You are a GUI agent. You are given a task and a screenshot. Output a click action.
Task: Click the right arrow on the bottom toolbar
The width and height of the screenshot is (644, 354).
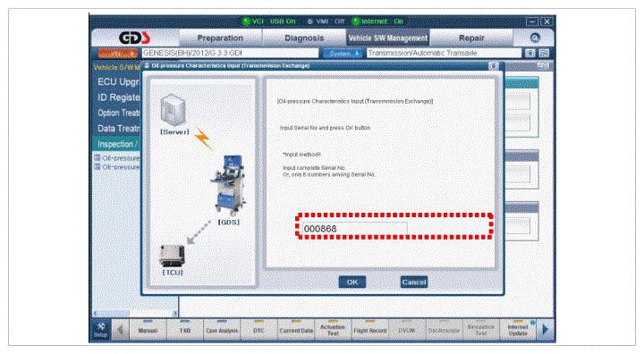click(x=545, y=329)
